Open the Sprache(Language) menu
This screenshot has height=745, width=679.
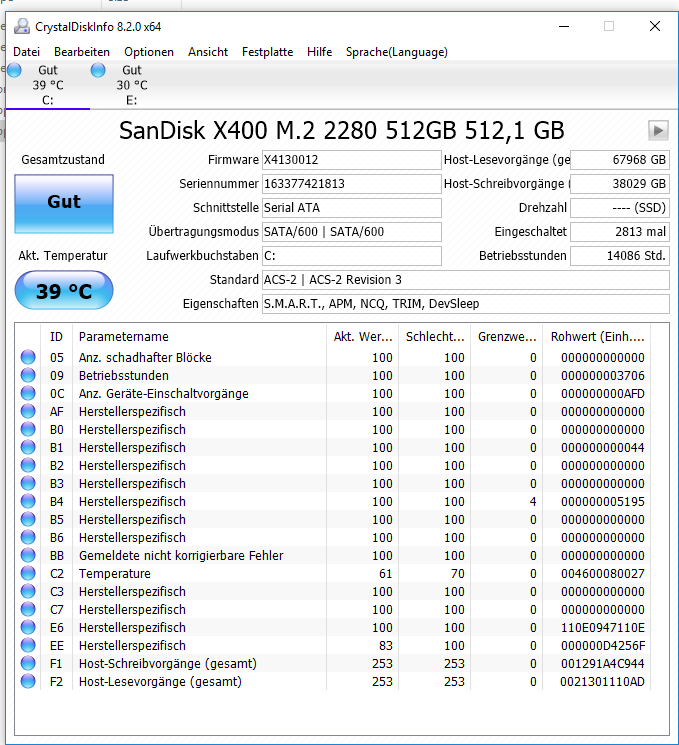pos(396,52)
